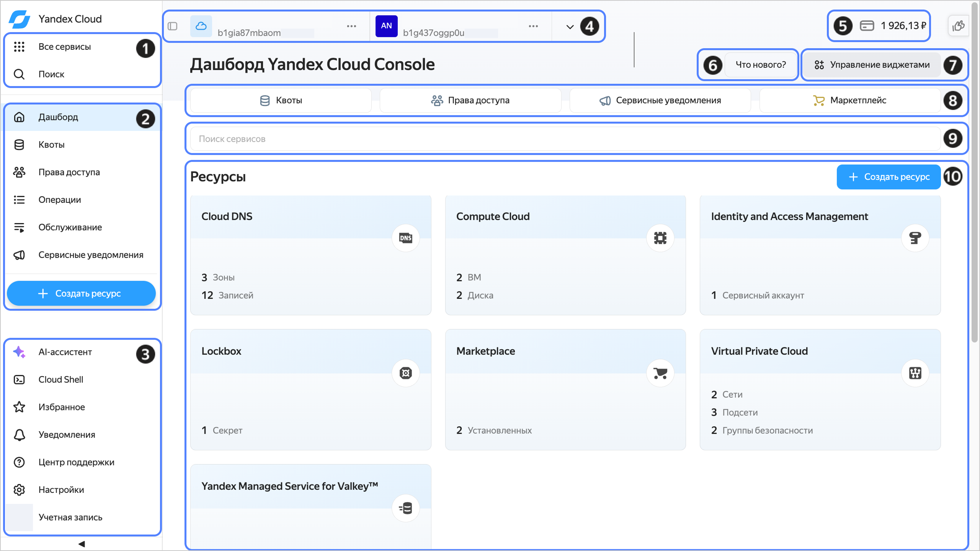
Task: Click '1 Секрет' in Lockbox card
Action: (222, 430)
